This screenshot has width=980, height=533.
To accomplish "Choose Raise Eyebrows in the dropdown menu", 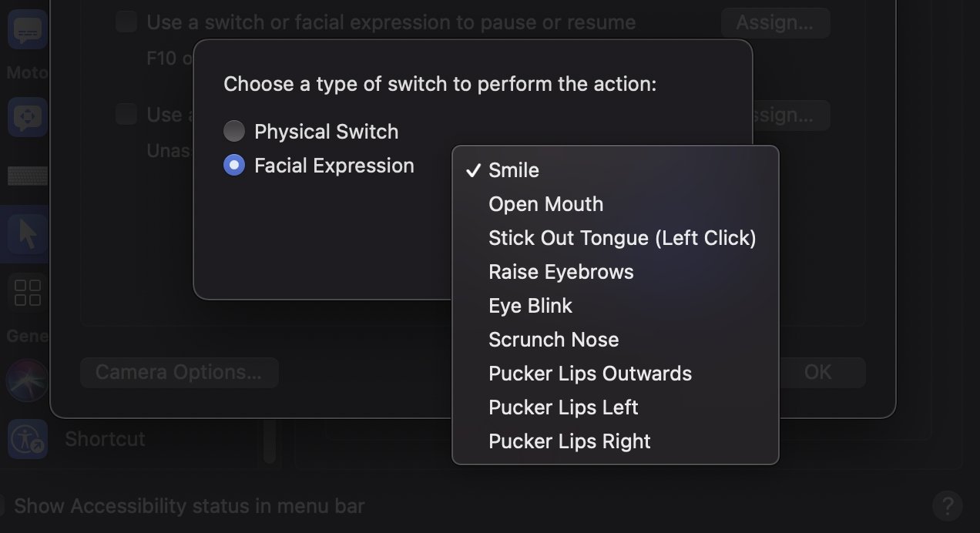I will coord(561,272).
